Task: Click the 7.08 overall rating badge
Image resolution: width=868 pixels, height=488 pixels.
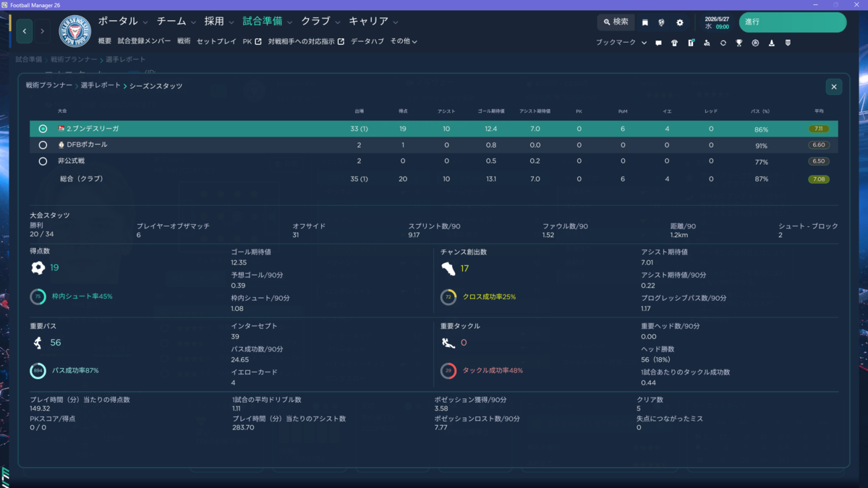Action: pos(819,179)
